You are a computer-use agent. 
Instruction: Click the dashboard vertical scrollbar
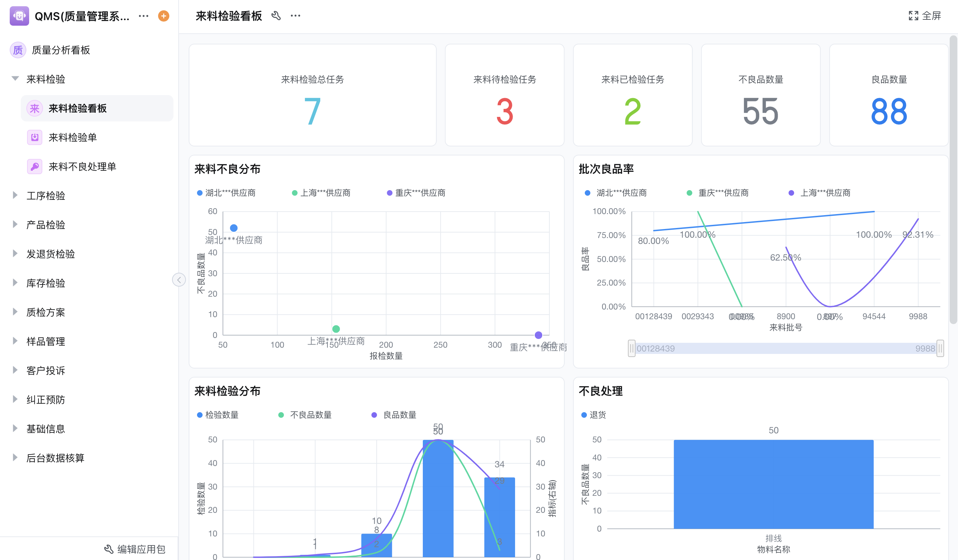(953, 179)
